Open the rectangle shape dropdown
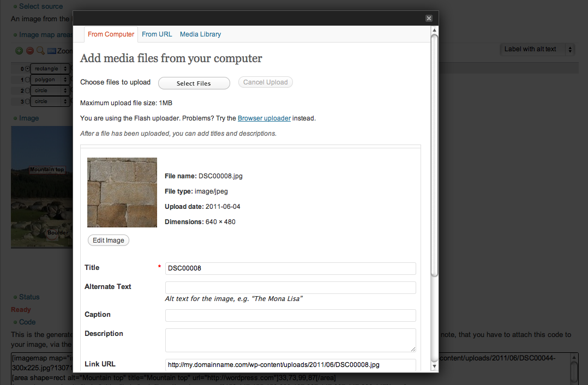The width and height of the screenshot is (588, 385). [x=50, y=69]
